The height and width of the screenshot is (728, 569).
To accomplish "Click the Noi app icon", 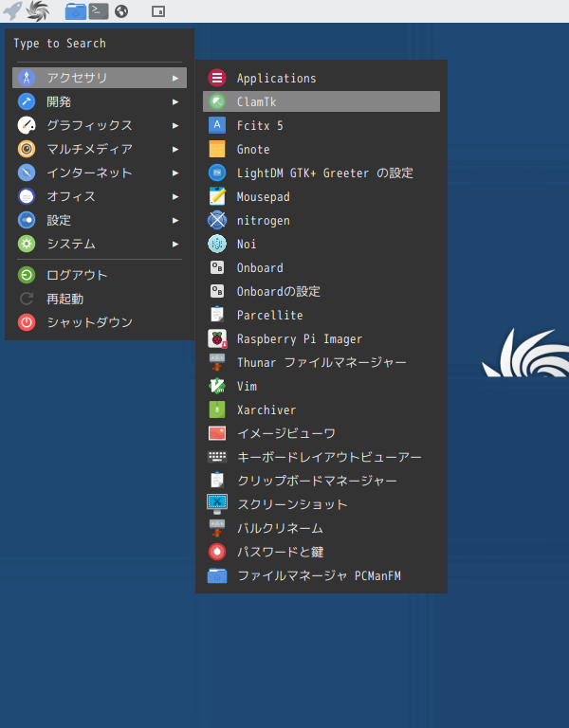I will [x=217, y=244].
